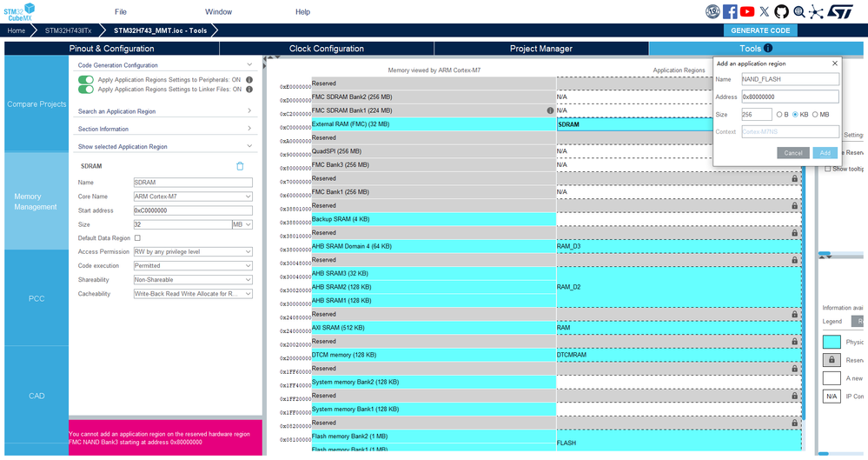Toggle Apply Application Regions Settings to Linker Files
The image size is (868, 460).
tap(86, 90)
